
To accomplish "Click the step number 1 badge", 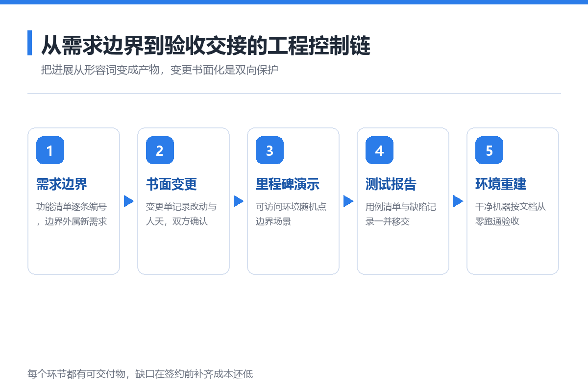I will click(x=50, y=150).
